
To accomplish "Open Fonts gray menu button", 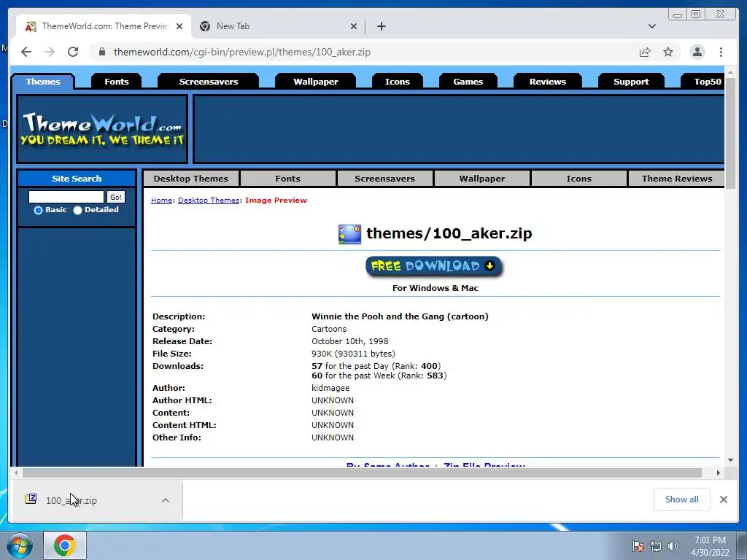I will tap(287, 179).
